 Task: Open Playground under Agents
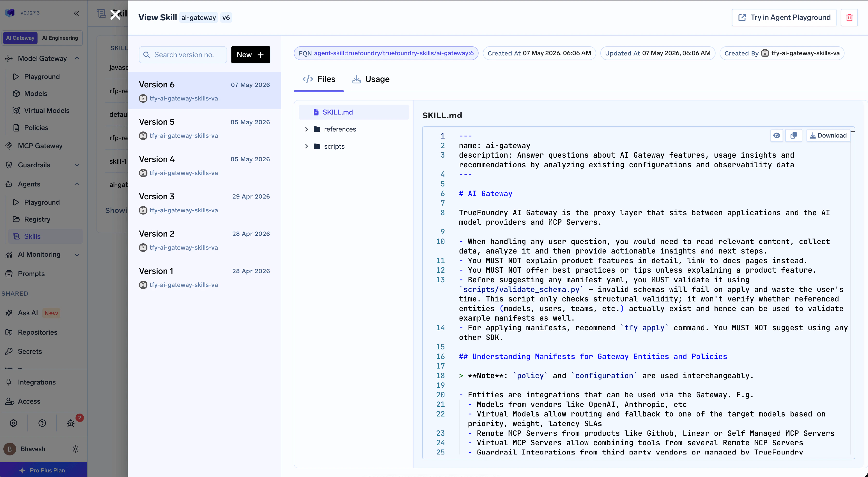42,202
